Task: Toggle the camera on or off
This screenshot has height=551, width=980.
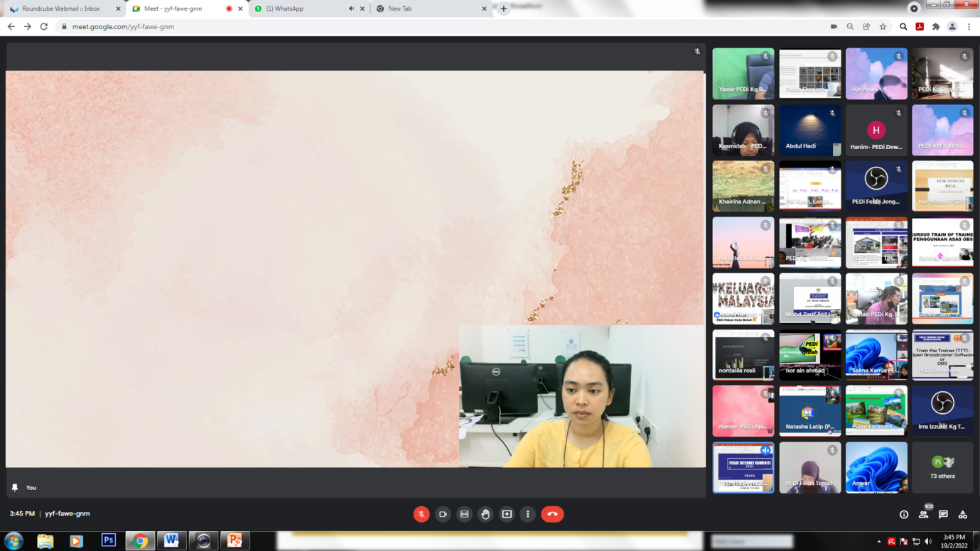Action: 443,514
